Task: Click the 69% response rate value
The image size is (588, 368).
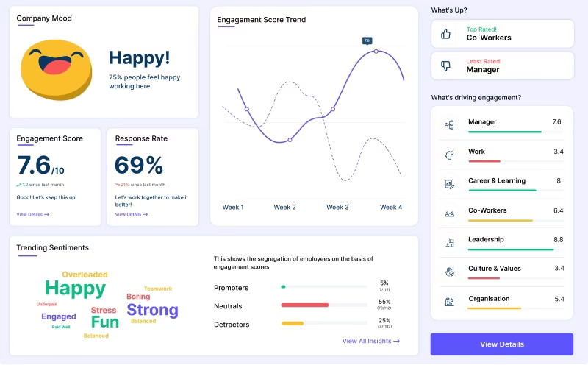Action: pos(139,165)
